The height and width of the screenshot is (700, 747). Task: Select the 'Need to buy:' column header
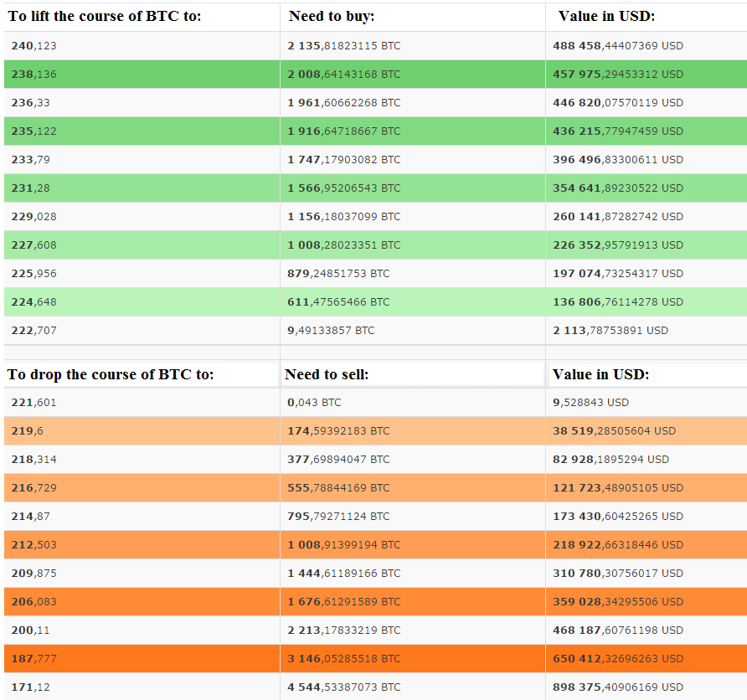332,16
